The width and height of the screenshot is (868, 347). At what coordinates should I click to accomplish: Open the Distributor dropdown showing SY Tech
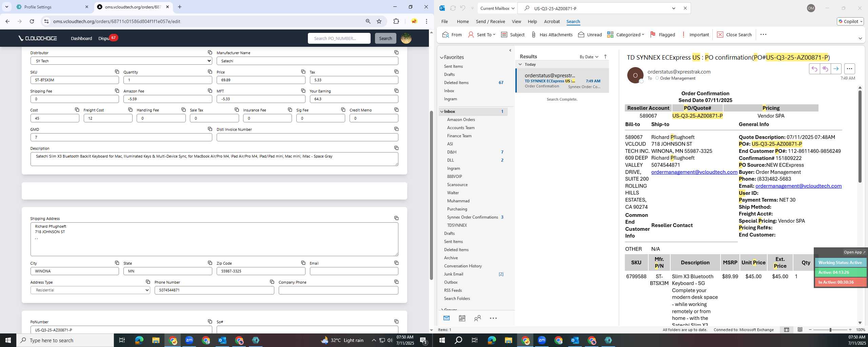[121, 61]
